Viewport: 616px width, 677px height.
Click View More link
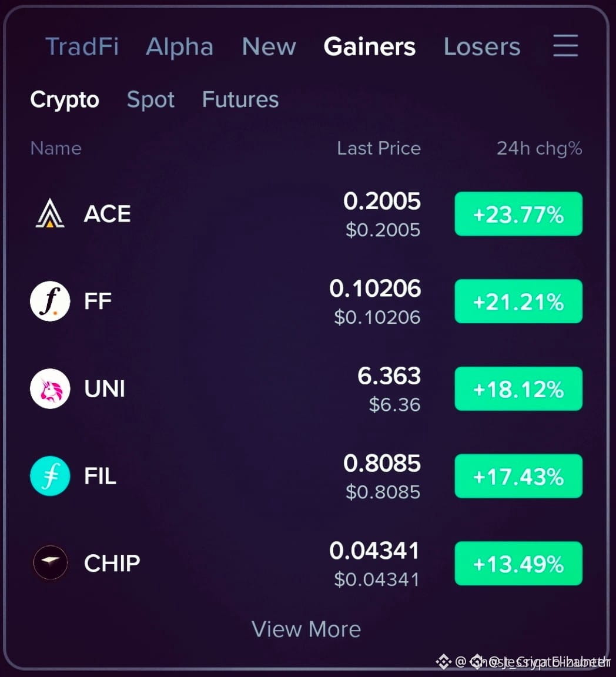306,629
